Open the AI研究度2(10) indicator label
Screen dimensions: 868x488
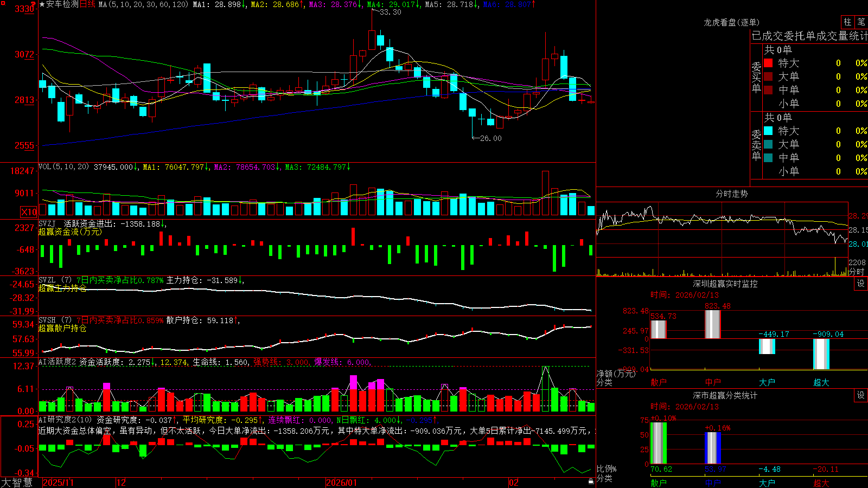65,420
